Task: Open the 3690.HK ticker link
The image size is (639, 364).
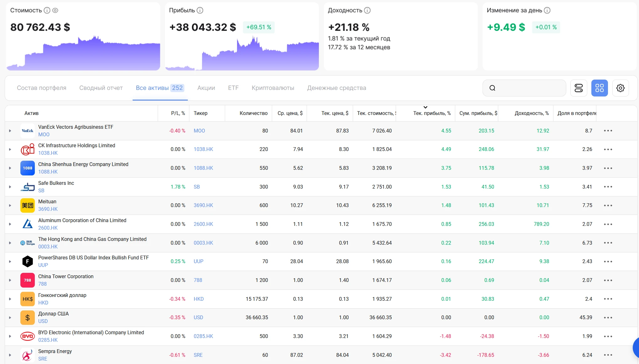Action: tap(203, 205)
